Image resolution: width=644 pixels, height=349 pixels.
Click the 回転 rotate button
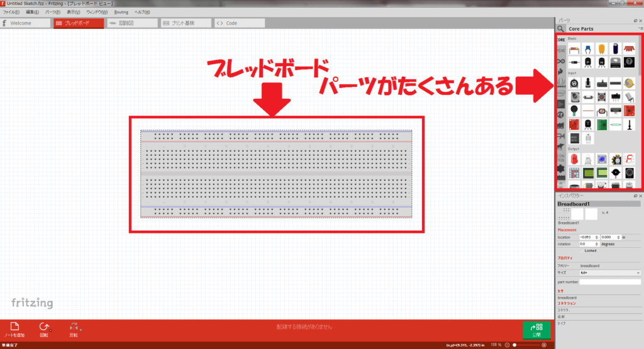tap(43, 330)
